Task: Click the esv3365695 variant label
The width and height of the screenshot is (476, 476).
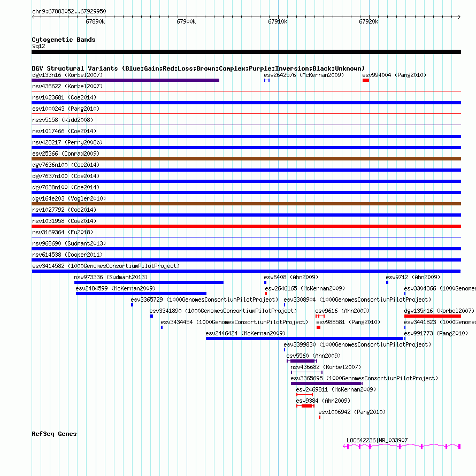Action: click(x=364, y=378)
